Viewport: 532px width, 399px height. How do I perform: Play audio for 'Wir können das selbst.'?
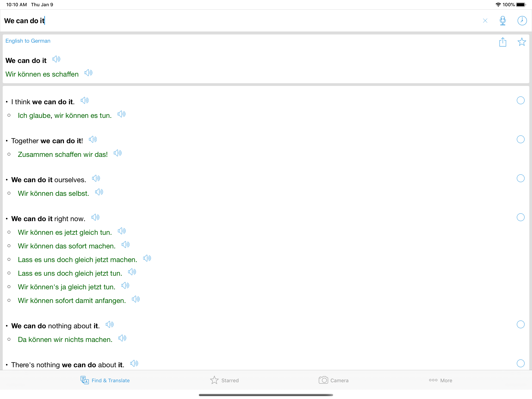tap(99, 192)
